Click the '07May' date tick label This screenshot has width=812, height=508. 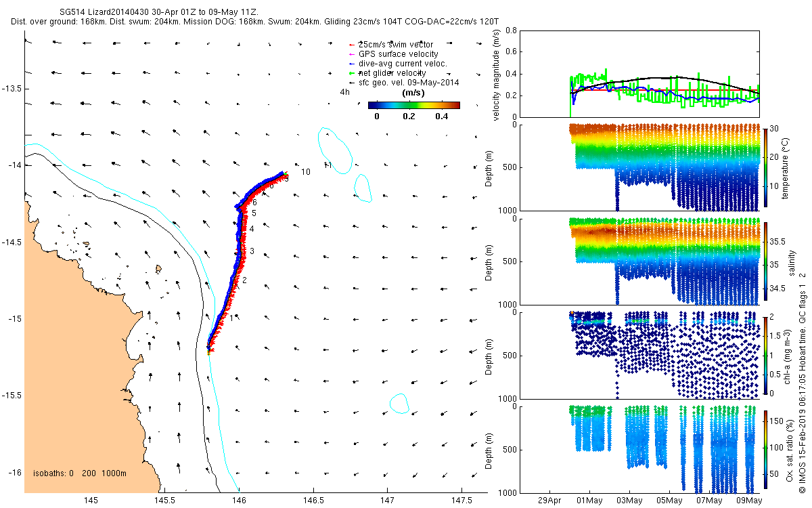[x=709, y=501]
